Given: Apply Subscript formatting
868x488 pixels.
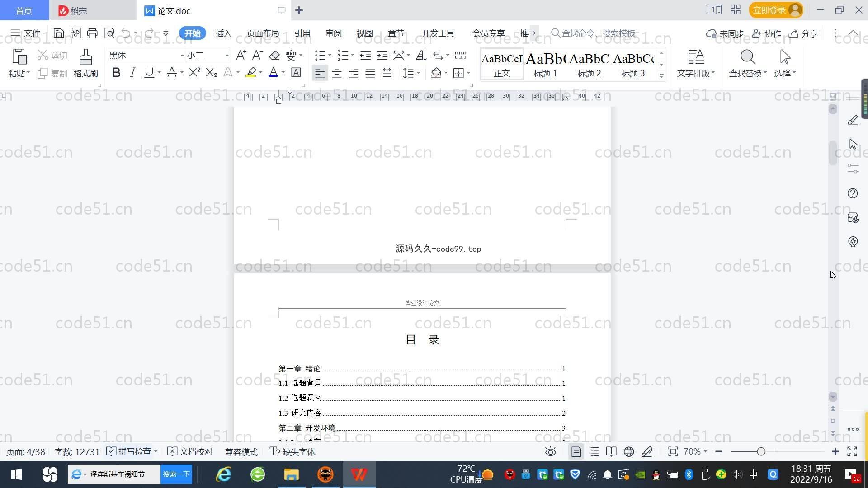Looking at the screenshot, I should coord(212,72).
